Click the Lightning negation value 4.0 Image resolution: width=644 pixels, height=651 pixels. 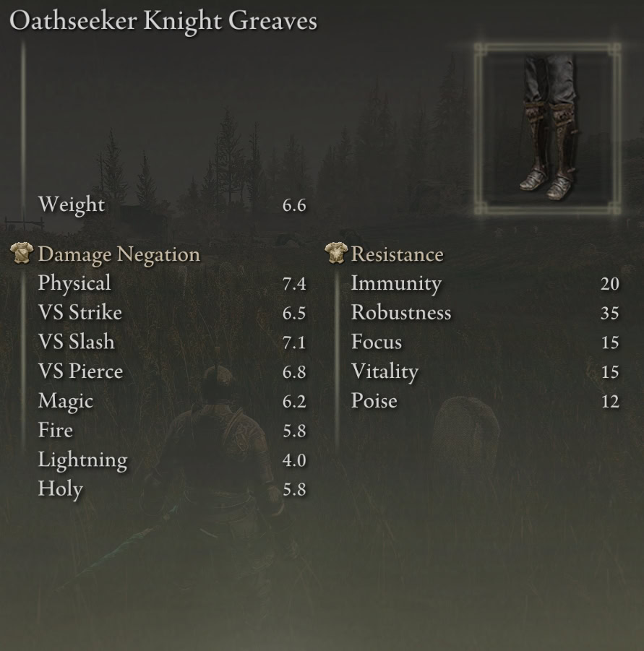pyautogui.click(x=294, y=460)
